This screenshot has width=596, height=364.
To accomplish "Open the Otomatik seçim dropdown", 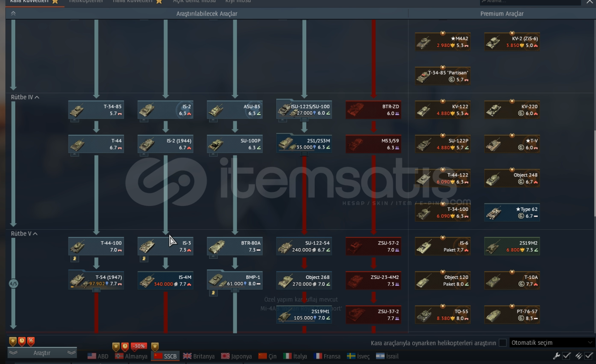I will 552,343.
